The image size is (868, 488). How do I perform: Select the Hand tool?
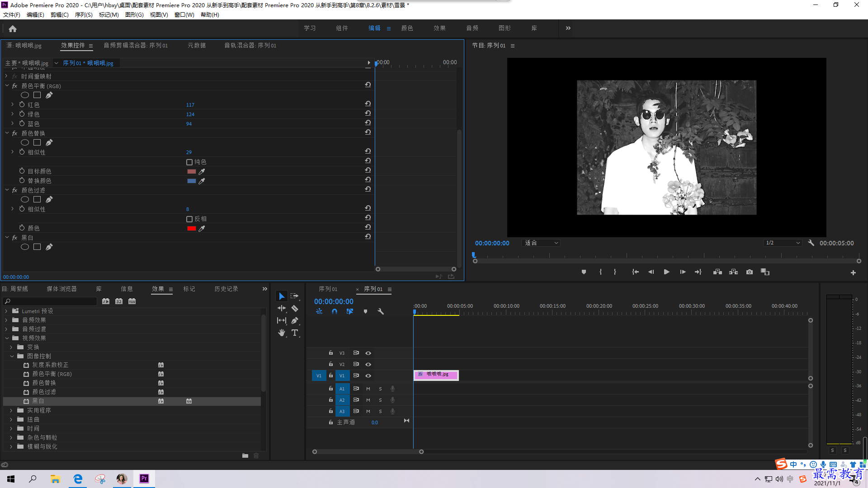coord(281,333)
